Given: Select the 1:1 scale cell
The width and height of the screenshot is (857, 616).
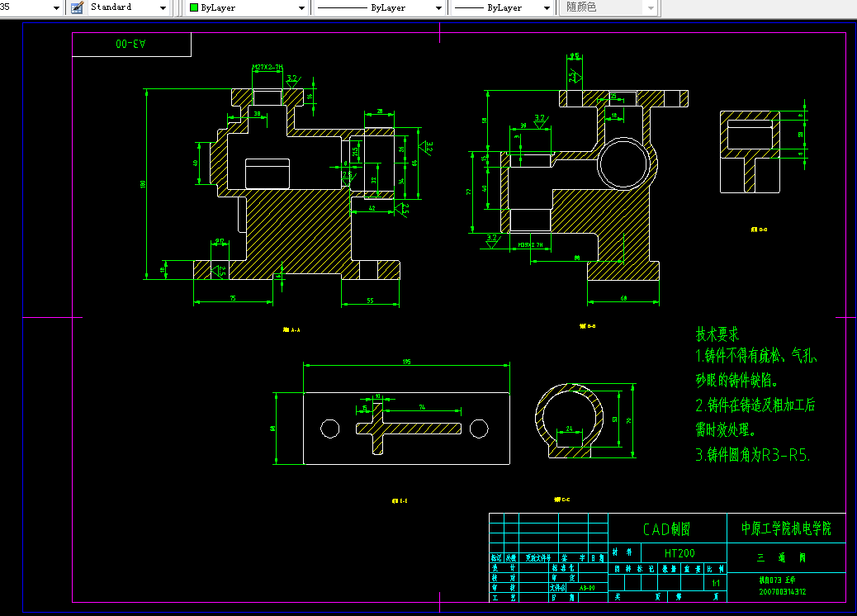Looking at the screenshot, I should click(716, 583).
